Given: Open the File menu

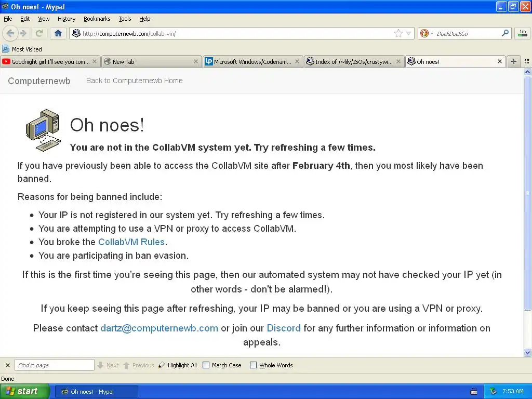Looking at the screenshot, I should (8, 19).
